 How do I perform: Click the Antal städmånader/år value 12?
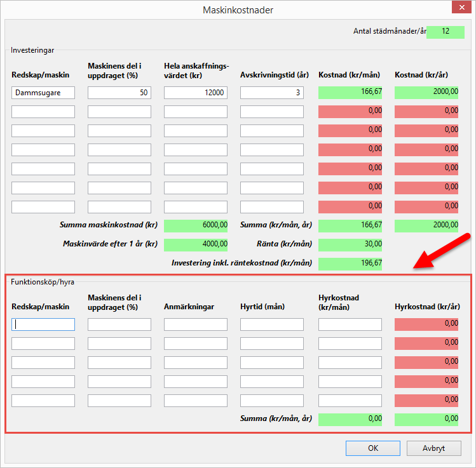coord(445,32)
